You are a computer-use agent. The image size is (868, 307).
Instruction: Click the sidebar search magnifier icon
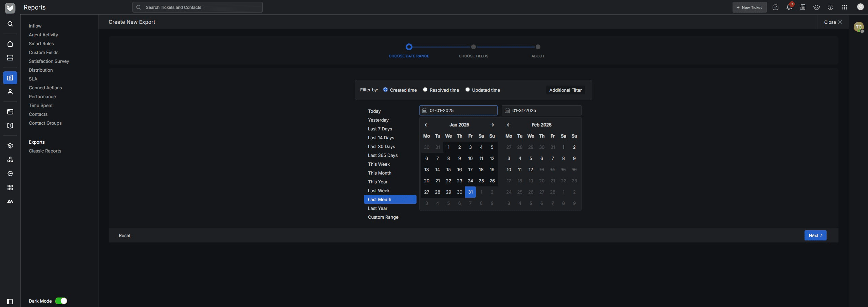coord(10,24)
